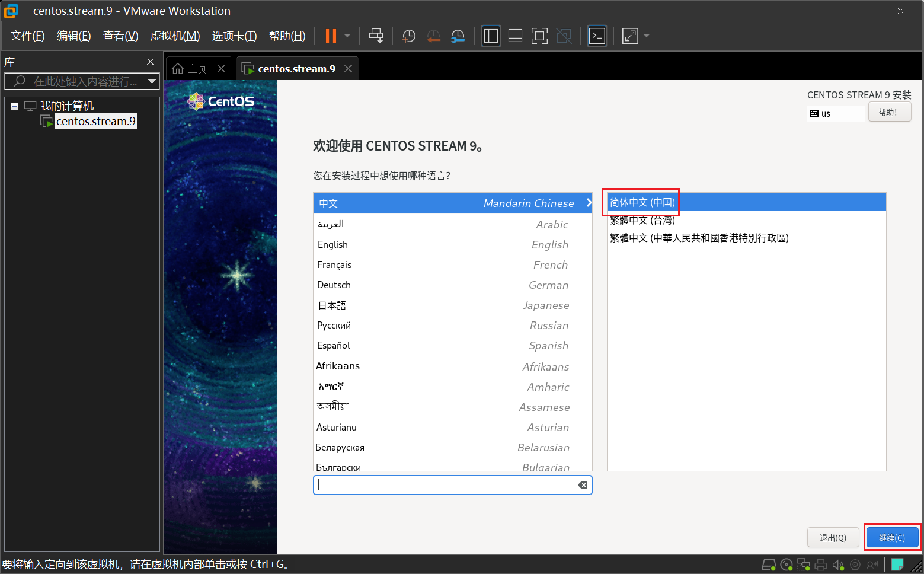Select 我的计算机 in the library tree

pos(67,106)
